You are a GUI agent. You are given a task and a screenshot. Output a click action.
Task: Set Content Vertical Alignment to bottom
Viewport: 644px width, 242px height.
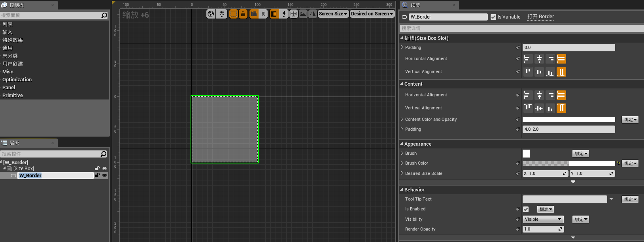[550, 108]
